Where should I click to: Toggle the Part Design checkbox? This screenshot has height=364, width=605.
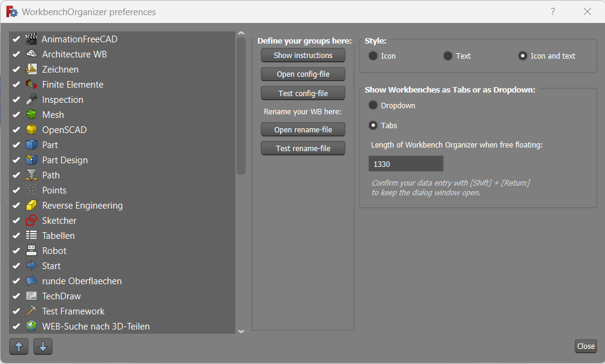click(16, 160)
